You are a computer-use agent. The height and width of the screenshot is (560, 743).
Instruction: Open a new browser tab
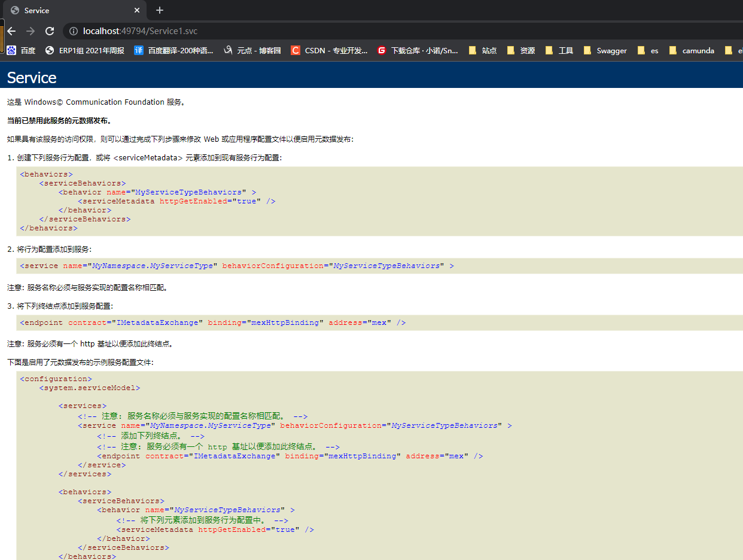coord(159,10)
